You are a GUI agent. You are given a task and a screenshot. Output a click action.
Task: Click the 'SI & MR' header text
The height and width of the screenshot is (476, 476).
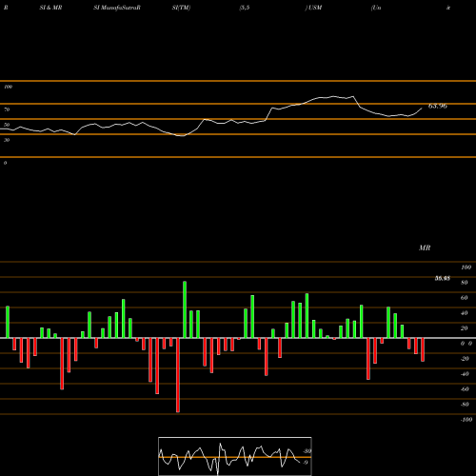[x=50, y=8]
